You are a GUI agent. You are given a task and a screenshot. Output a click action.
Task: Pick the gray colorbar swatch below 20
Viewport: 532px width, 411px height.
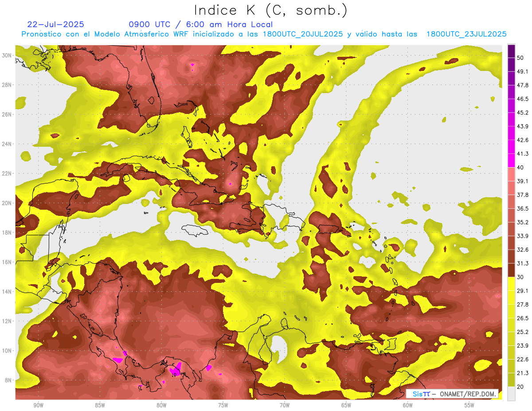(x=511, y=394)
